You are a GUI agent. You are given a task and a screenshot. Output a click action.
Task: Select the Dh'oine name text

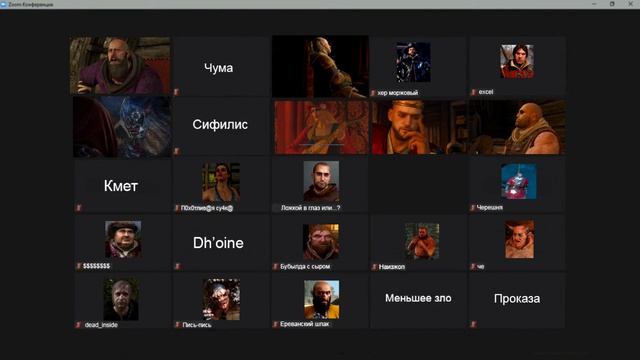[x=218, y=243]
